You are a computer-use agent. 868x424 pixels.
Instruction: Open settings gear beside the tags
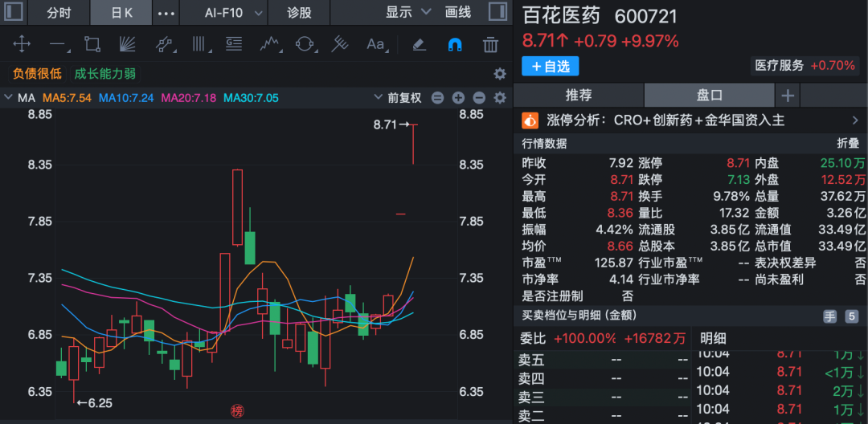pos(499,74)
